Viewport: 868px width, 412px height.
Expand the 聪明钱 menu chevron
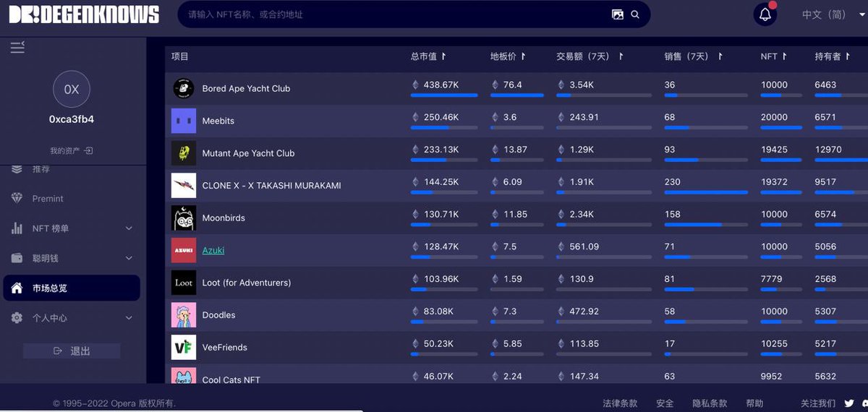tap(129, 258)
